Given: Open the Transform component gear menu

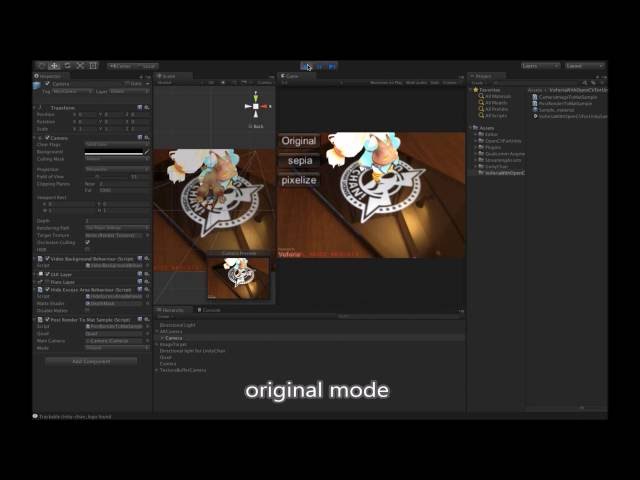Looking at the screenshot, I should click(x=146, y=107).
